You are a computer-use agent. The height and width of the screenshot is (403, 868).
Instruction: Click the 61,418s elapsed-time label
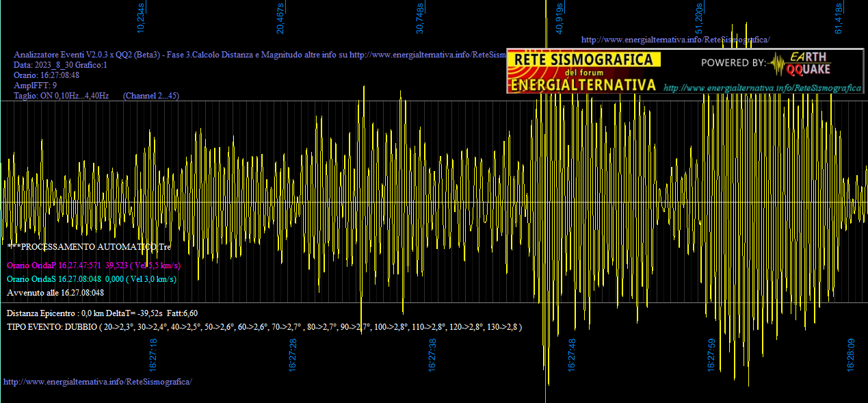click(839, 18)
